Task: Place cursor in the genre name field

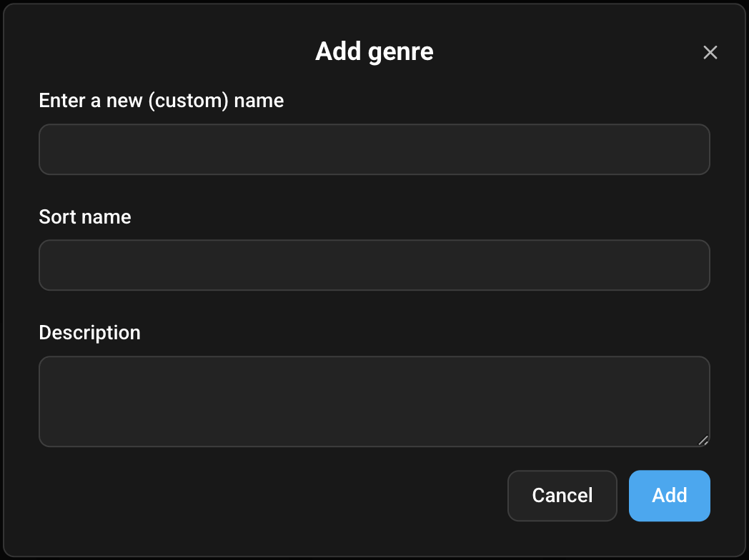Action: [x=374, y=149]
